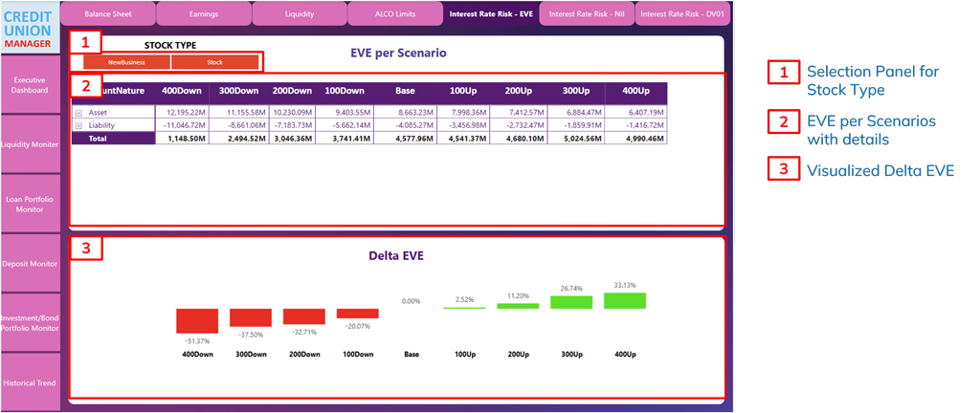Go to ALCO Limits tab
The width and height of the screenshot is (980, 413).
pos(394,14)
